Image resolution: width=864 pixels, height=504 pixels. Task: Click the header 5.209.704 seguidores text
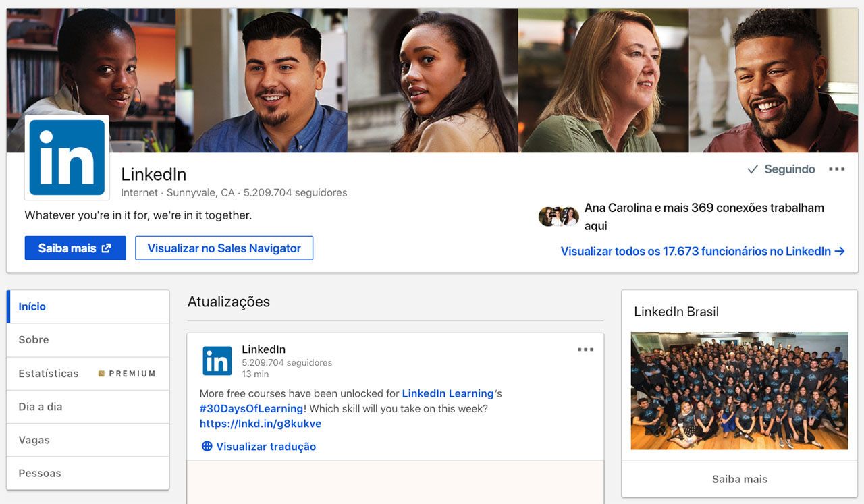[x=295, y=192]
